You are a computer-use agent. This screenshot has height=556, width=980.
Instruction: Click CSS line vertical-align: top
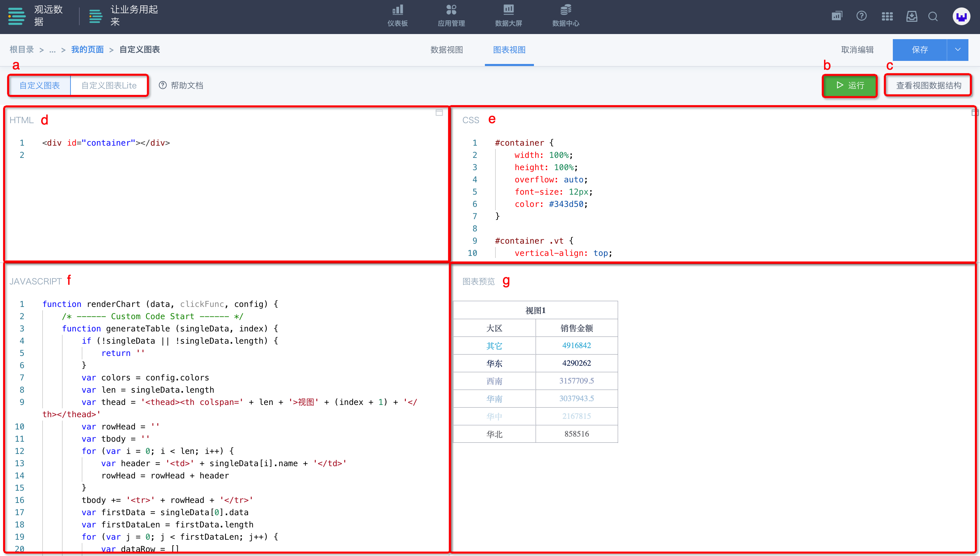pos(563,253)
